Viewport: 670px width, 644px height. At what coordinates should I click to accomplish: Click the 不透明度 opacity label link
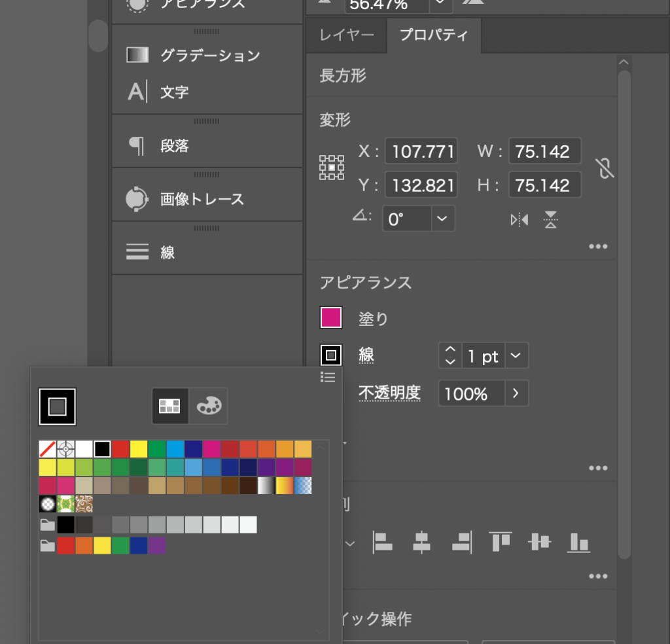click(389, 393)
